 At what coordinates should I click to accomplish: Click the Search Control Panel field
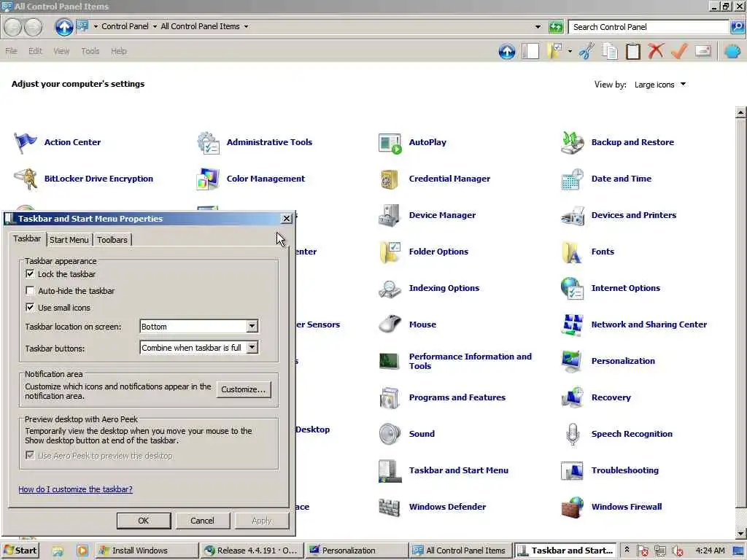(649, 27)
